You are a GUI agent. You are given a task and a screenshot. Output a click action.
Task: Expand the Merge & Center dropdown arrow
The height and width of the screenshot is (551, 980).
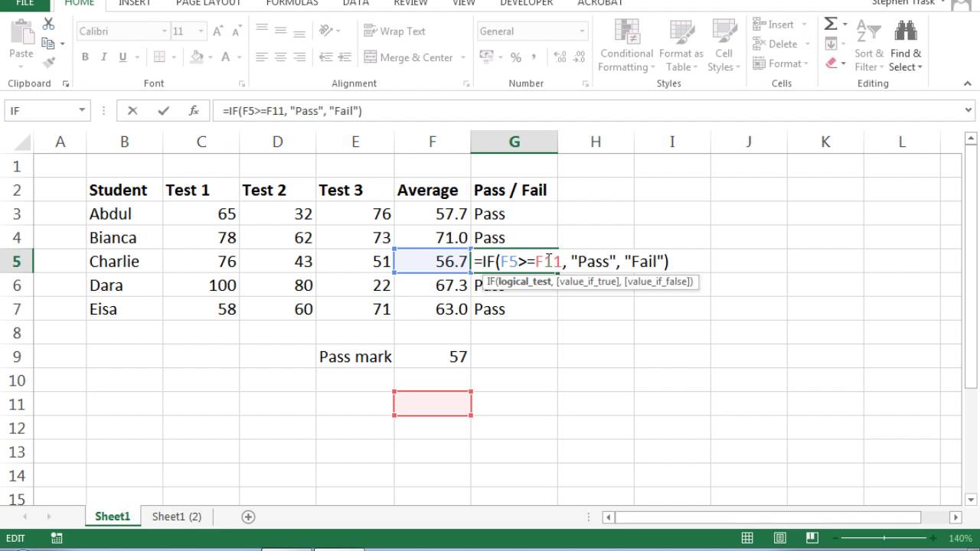[462, 57]
